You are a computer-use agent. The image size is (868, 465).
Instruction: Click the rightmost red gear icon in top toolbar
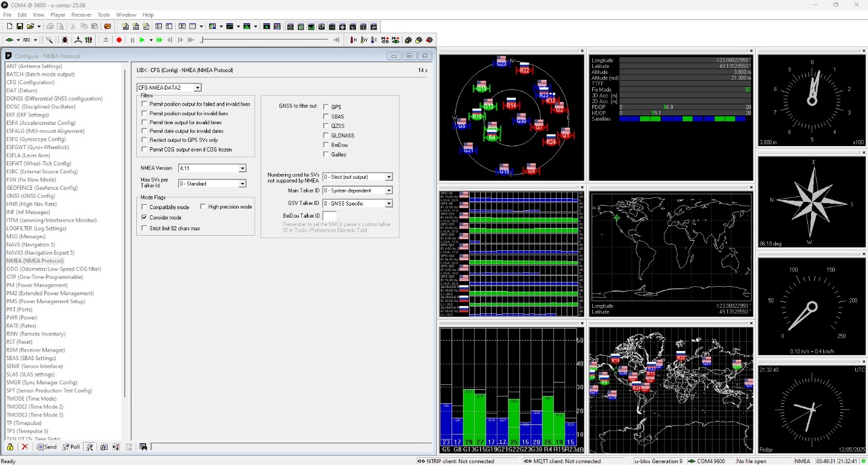pyautogui.click(x=429, y=40)
